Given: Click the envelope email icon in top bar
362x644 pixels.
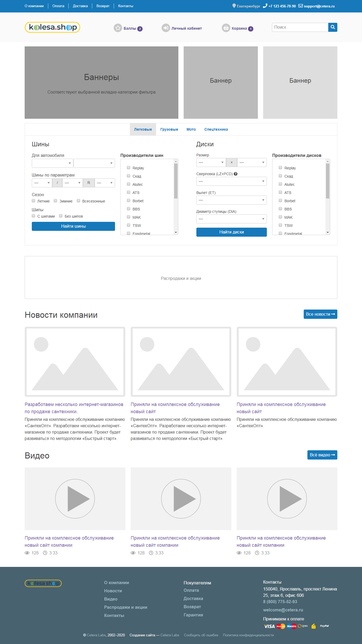Looking at the screenshot, I should pyautogui.click(x=301, y=6).
